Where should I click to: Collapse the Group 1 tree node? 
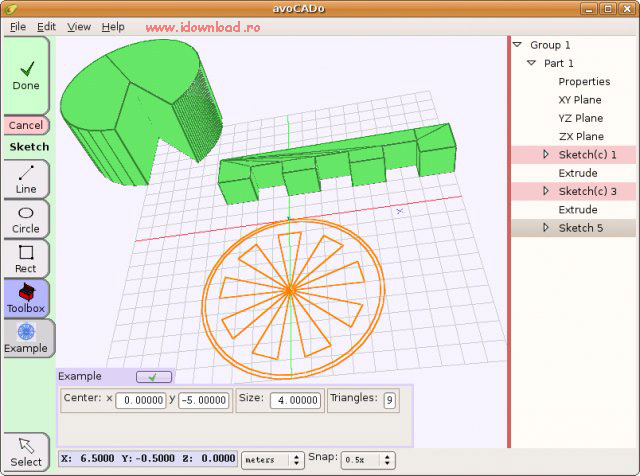pos(517,44)
